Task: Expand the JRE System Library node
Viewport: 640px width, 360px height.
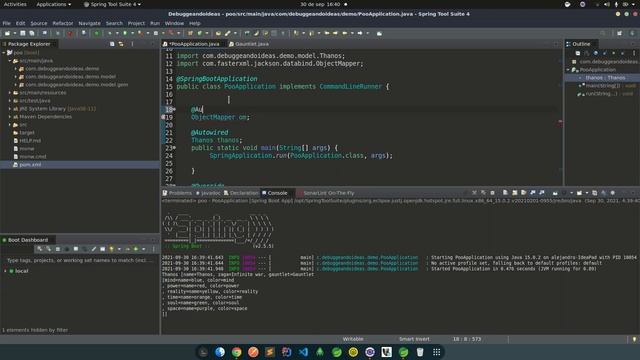Action: click(x=10, y=109)
